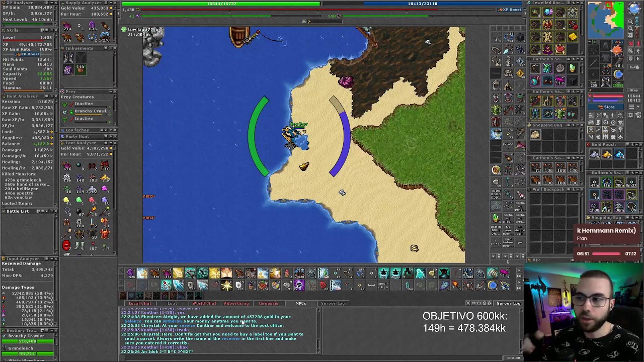644x362 pixels.
Task: Minimize the Los fachas panel
Action: click(111, 130)
